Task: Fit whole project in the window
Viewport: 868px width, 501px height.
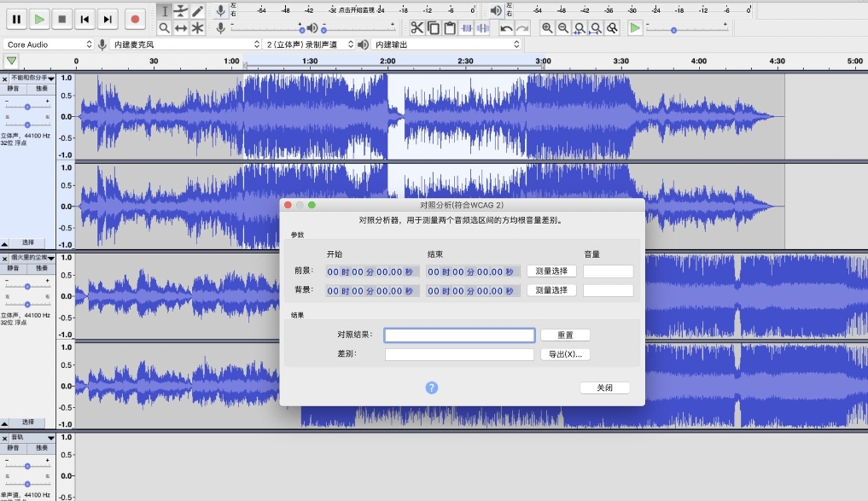Action: (x=596, y=27)
